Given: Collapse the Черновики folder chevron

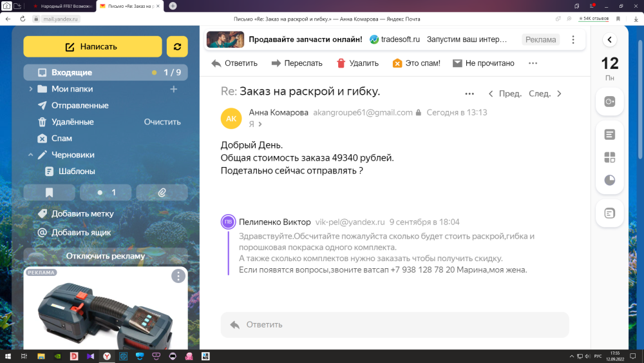Looking at the screenshot, I should [x=30, y=155].
